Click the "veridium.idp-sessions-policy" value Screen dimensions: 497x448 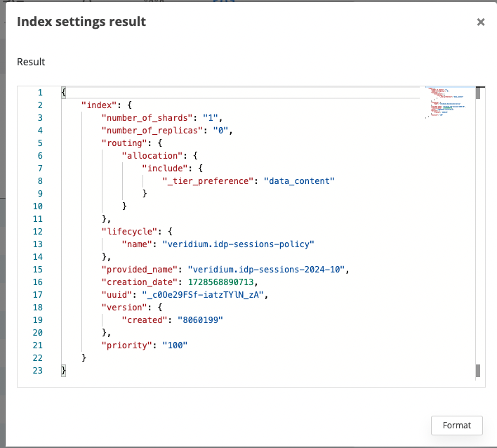click(238, 244)
